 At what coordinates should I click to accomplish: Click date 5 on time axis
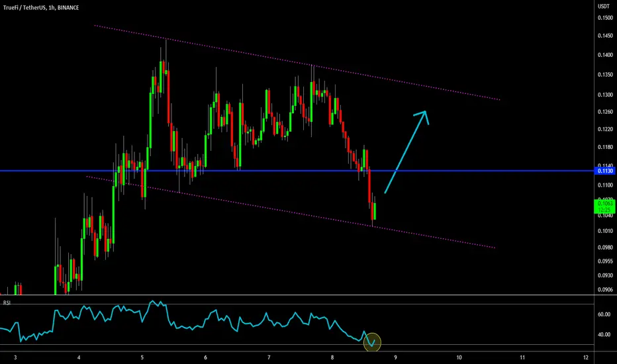coord(142,357)
